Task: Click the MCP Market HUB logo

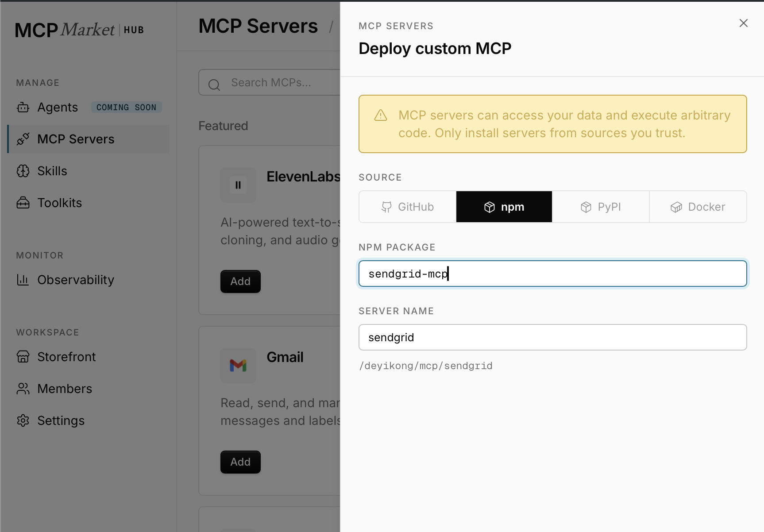Action: click(79, 30)
